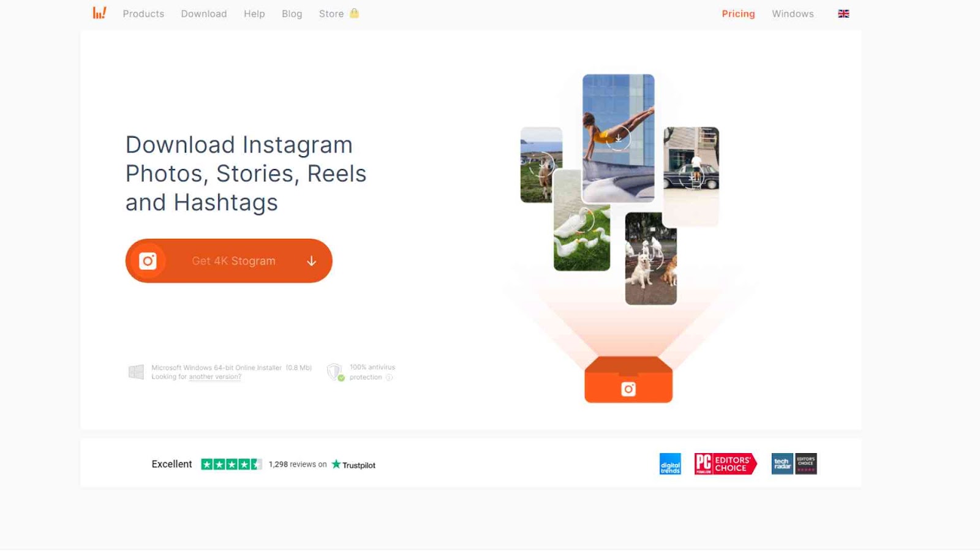Open the Products menu
980x551 pixels.
[143, 13]
